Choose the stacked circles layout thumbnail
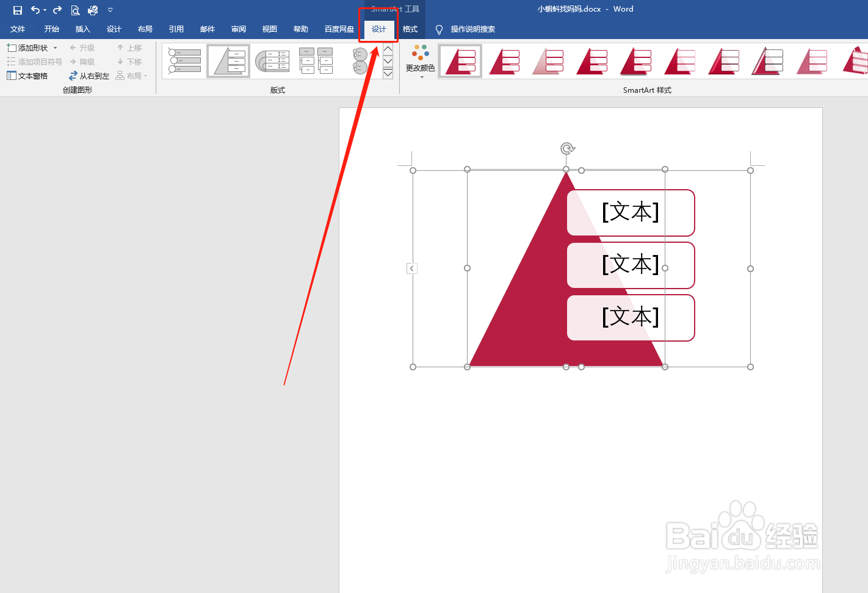This screenshot has height=593, width=868. [360, 61]
